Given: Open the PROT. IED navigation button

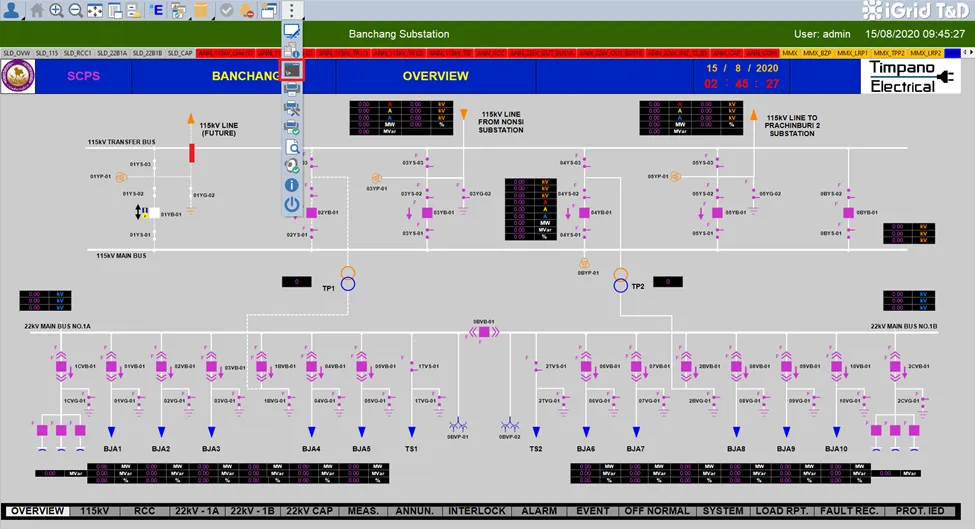Looking at the screenshot, I should click(x=920, y=511).
